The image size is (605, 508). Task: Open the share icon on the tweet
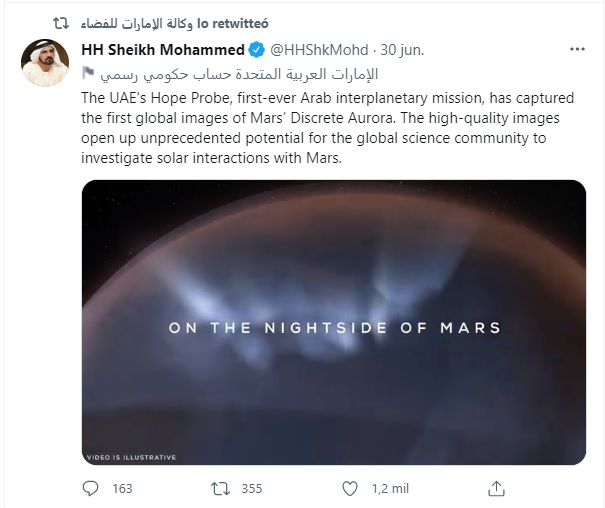[x=496, y=489]
